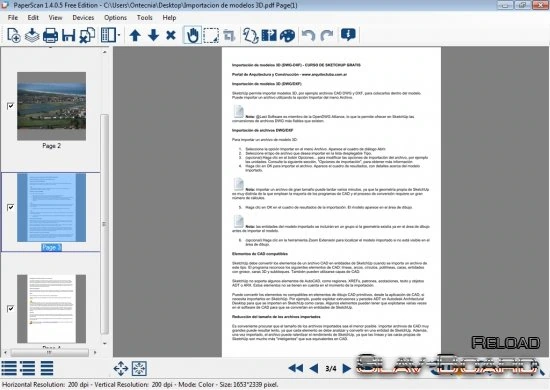Select the Hand pan tool
Screen dimensions: 550x390
tap(192, 35)
